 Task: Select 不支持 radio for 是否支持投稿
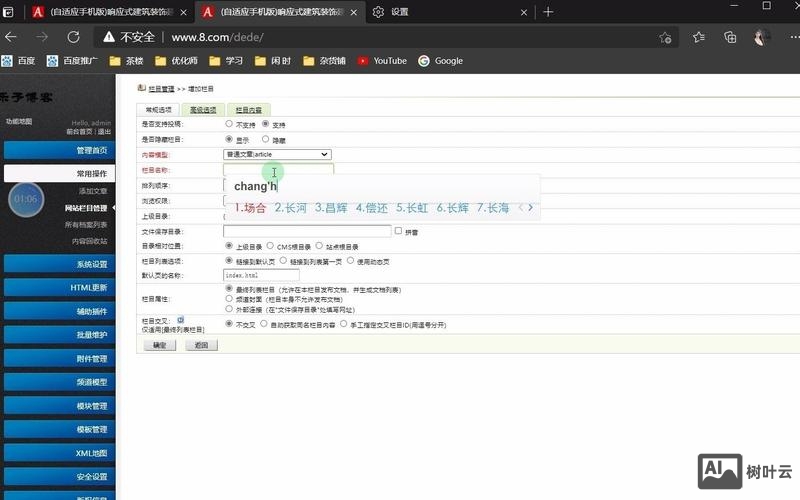[229, 123]
